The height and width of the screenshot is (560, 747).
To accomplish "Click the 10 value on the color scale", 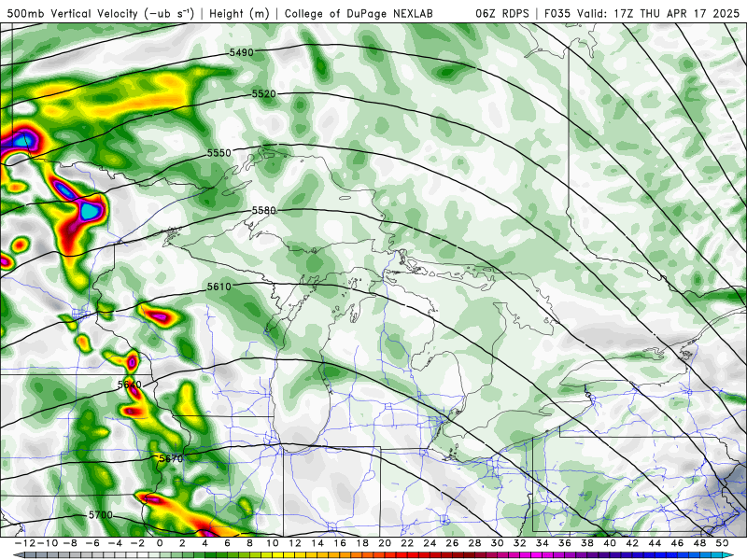I will click(x=272, y=543).
